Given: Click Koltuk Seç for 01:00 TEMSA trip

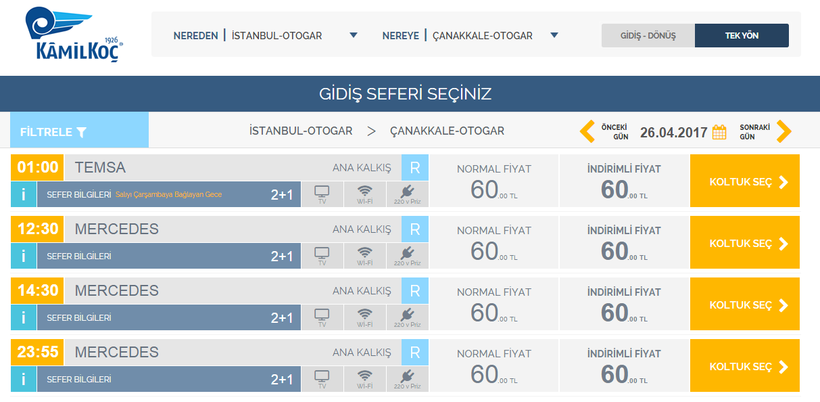Looking at the screenshot, I should [745, 182].
